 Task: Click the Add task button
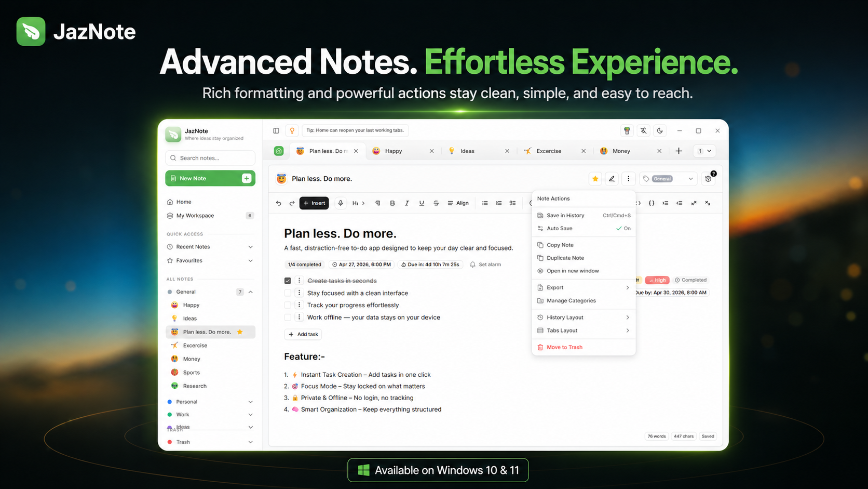click(x=303, y=334)
